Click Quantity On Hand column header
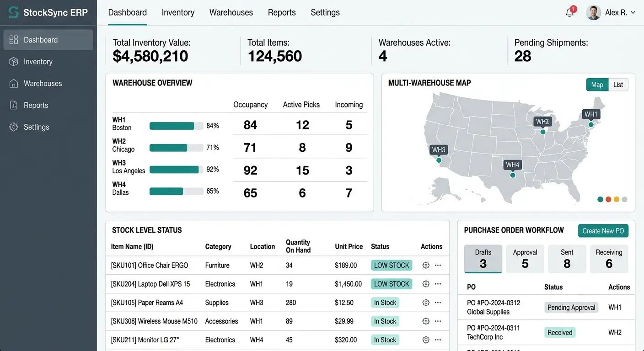The image size is (644, 351). [x=298, y=246]
